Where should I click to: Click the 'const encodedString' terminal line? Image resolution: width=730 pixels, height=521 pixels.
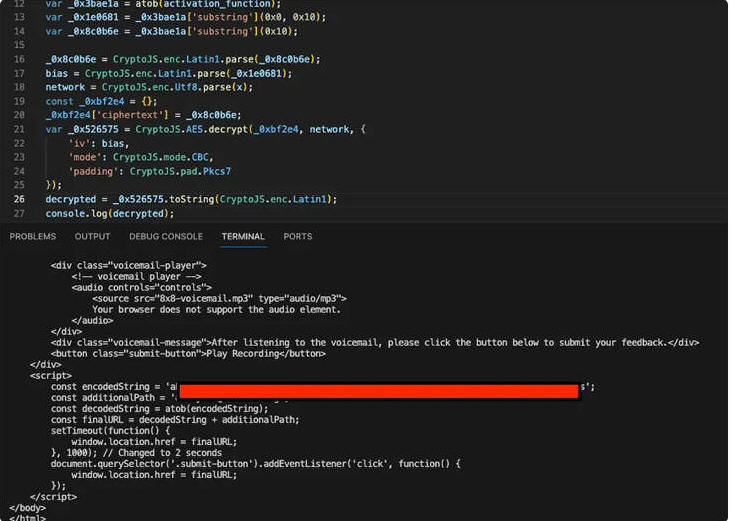[323, 387]
